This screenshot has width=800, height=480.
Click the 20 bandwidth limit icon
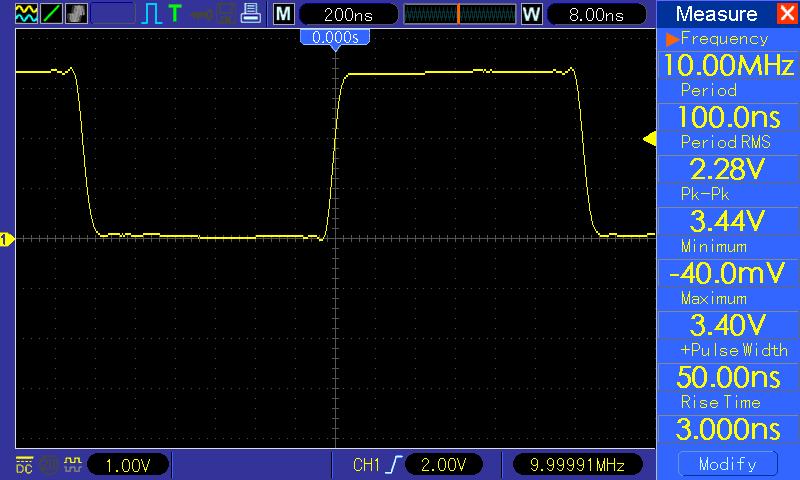(x=48, y=465)
